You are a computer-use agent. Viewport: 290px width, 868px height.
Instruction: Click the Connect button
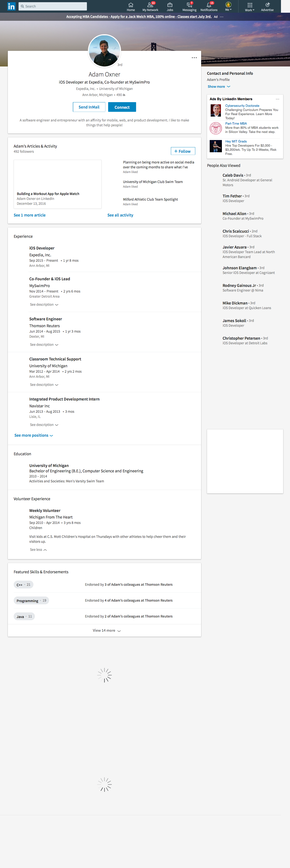pos(122,107)
